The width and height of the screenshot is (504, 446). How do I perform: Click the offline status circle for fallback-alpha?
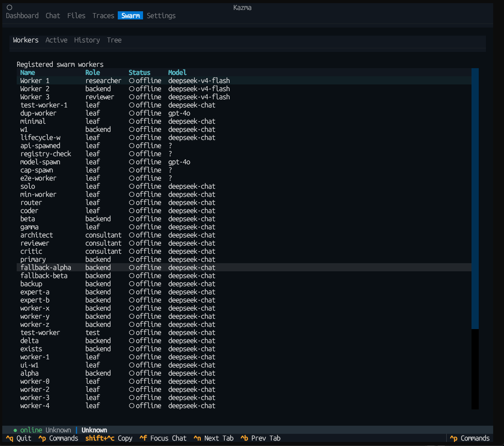[132, 268]
